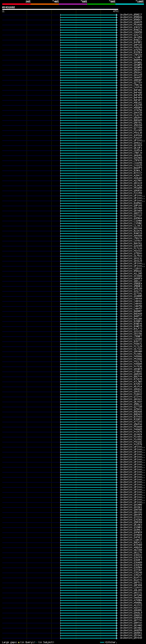This screenshot has width=146, height=644.
Task: Select UniRef100_Q7ZZZ0 in the hit list
Action: 131,517
